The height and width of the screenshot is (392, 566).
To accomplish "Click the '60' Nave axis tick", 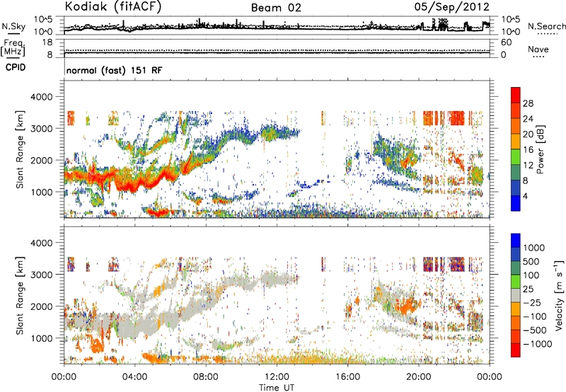I will 507,42.
